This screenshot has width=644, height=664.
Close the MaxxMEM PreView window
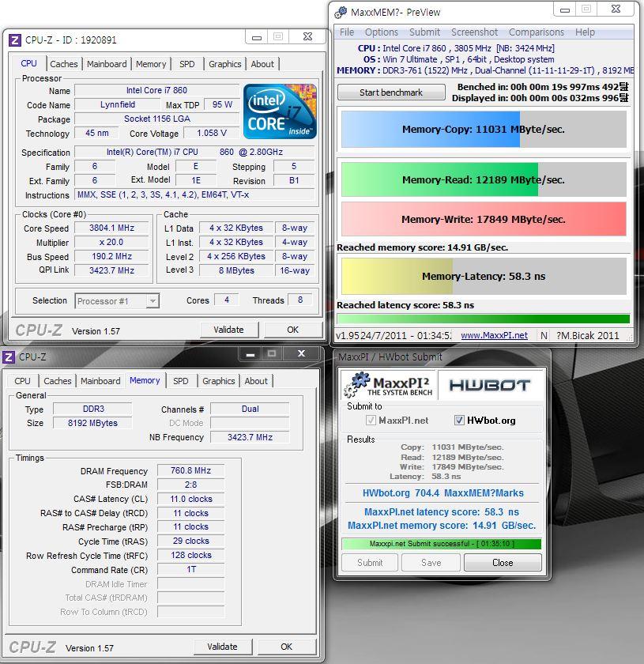tap(616, 9)
